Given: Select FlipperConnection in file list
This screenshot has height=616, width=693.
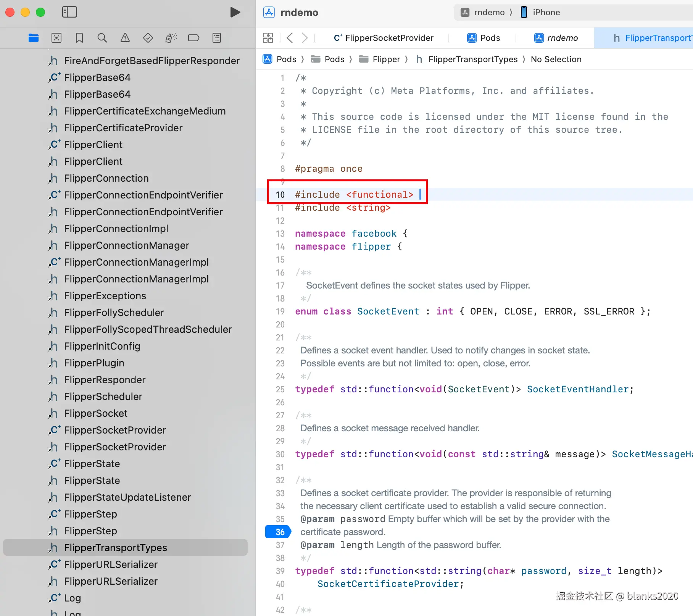Looking at the screenshot, I should (98, 178).
